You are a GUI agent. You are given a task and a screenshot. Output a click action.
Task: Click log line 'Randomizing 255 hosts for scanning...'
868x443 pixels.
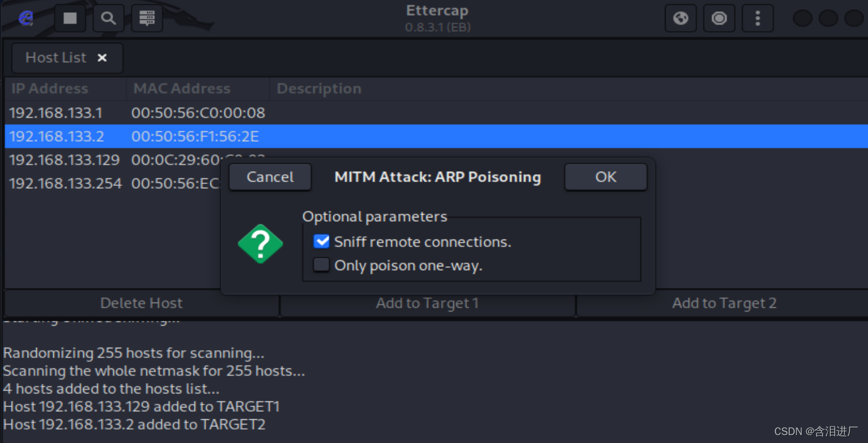point(133,353)
